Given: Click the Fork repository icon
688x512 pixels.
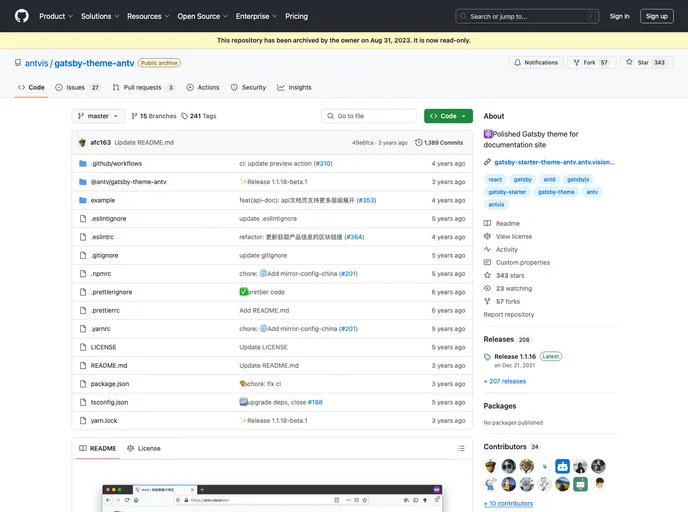Looking at the screenshot, I should click(577, 62).
